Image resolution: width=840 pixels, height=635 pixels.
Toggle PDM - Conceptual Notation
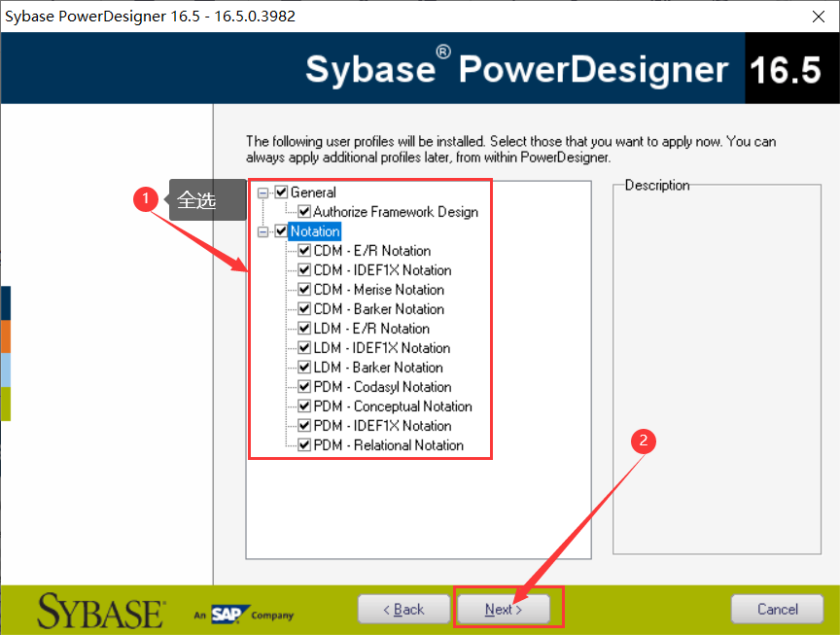click(x=304, y=406)
